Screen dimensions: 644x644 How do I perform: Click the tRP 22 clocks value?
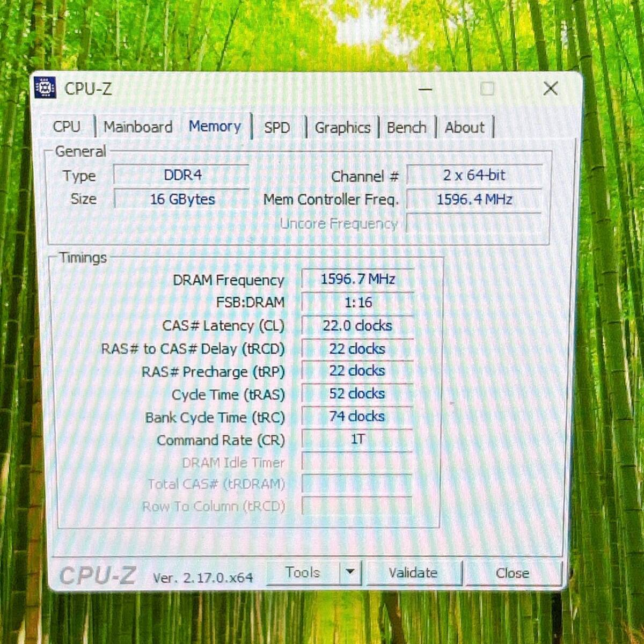[x=358, y=371]
